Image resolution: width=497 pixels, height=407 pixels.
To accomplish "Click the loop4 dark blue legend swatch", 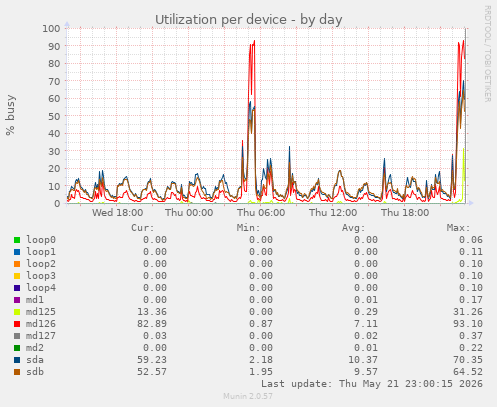I will tap(17, 288).
